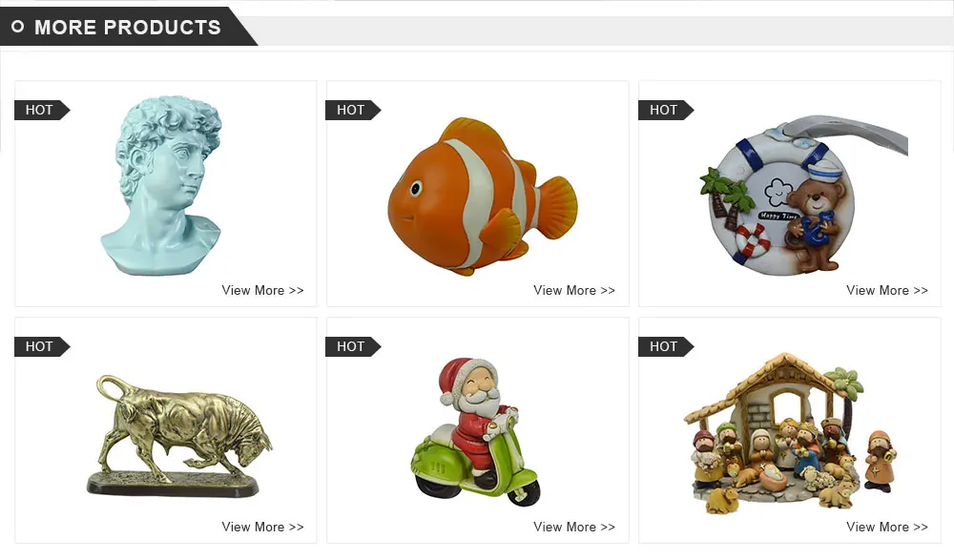Screen dimensions: 954x560
Task: Click the circle icon beside MORE PRODUCTS
Action: click(17, 27)
